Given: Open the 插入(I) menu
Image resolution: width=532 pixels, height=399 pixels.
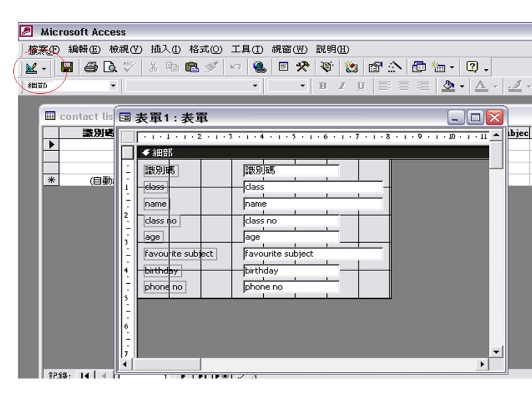Looking at the screenshot, I should [x=166, y=49].
